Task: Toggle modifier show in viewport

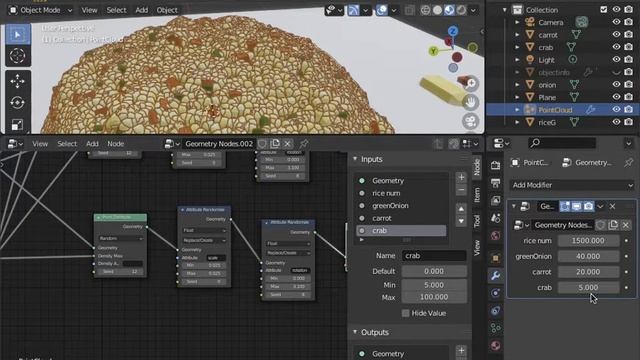Action: (576, 207)
